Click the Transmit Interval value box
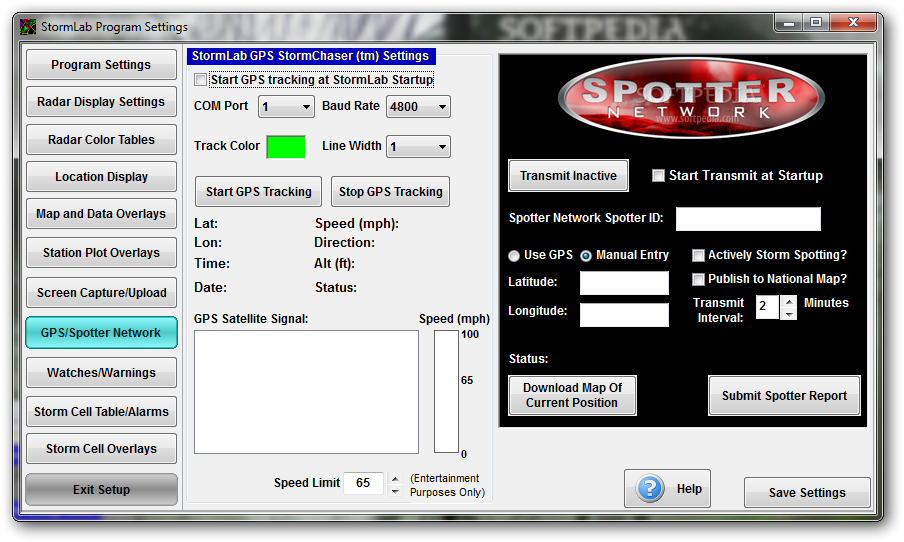Image resolution: width=904 pixels, height=542 pixels. (767, 307)
